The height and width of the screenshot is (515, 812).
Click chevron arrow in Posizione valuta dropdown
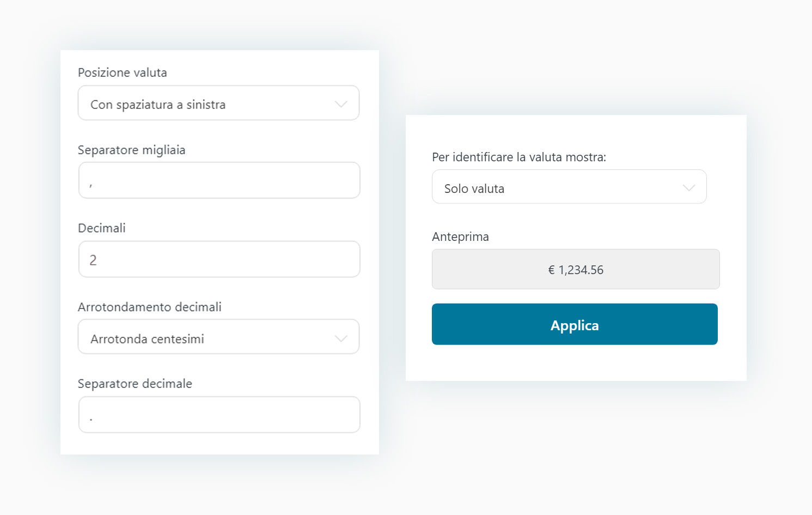pyautogui.click(x=341, y=104)
